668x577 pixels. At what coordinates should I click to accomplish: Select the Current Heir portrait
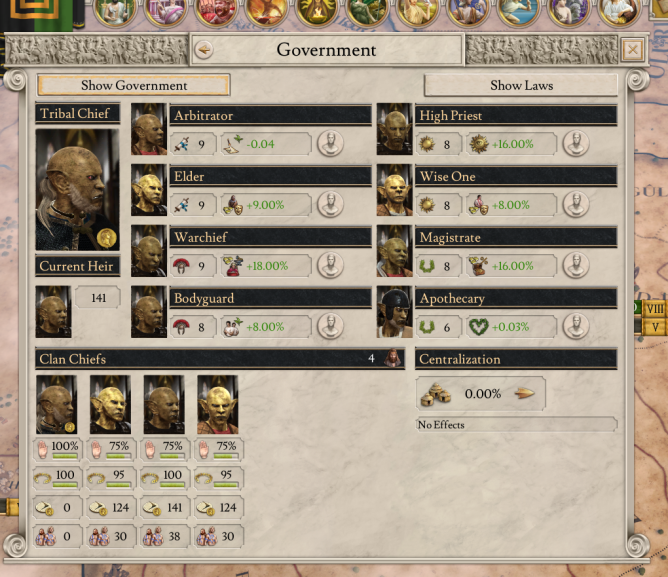[53, 312]
